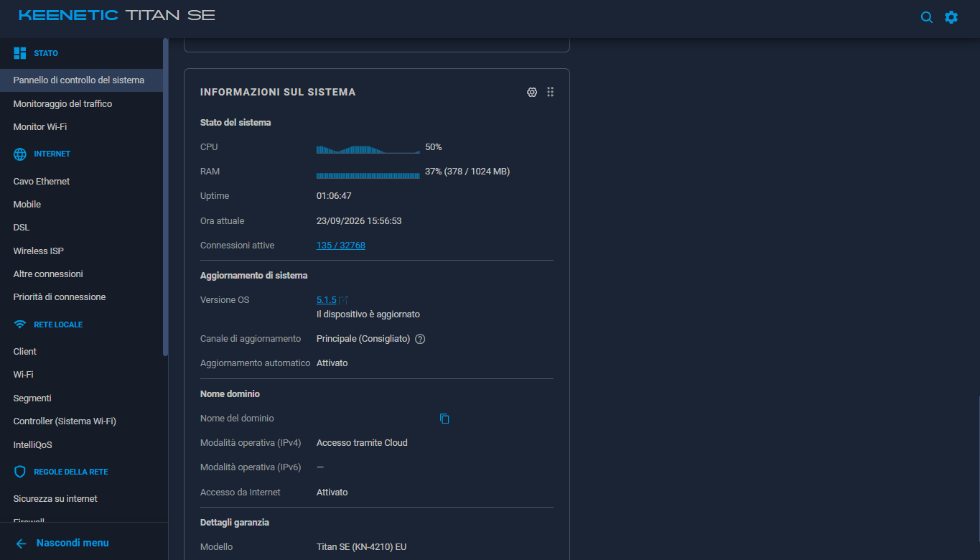Click 'Accesso tramite Cloud' text
The image size is (980, 560).
tap(362, 443)
